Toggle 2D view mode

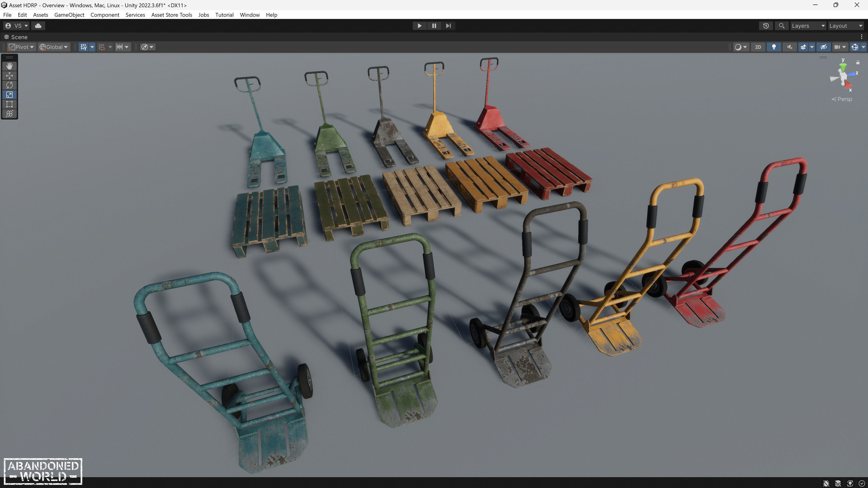pos(758,47)
